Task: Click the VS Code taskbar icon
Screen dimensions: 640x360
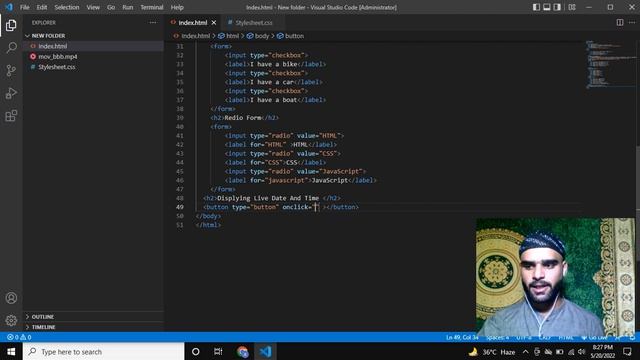Action: (265, 351)
